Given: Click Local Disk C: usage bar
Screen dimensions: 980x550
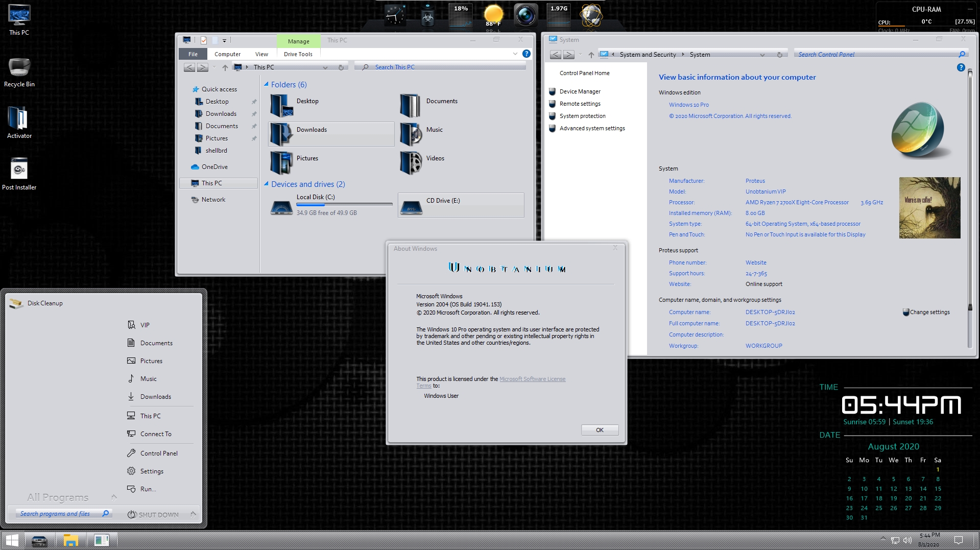Looking at the screenshot, I should pos(344,204).
